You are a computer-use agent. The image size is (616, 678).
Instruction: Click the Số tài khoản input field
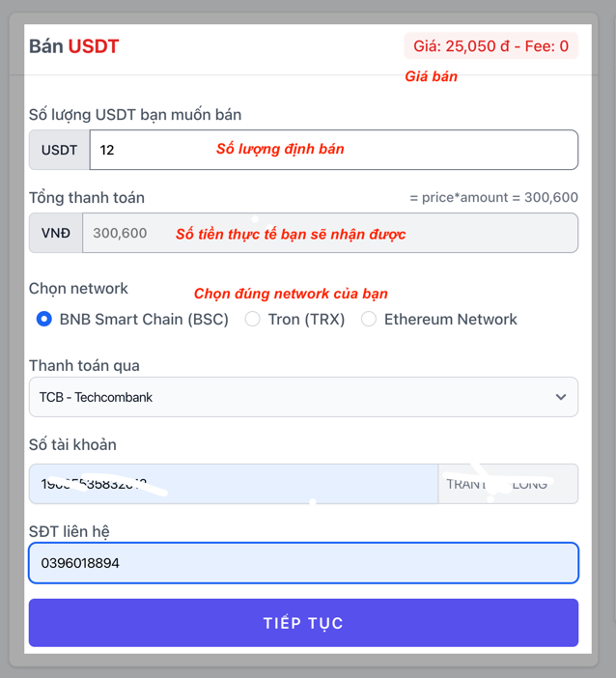(x=233, y=484)
